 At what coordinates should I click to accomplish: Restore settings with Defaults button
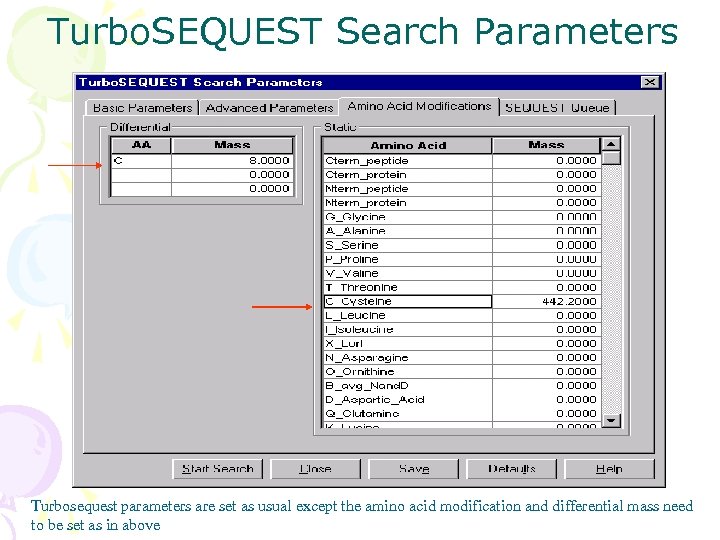click(x=512, y=469)
